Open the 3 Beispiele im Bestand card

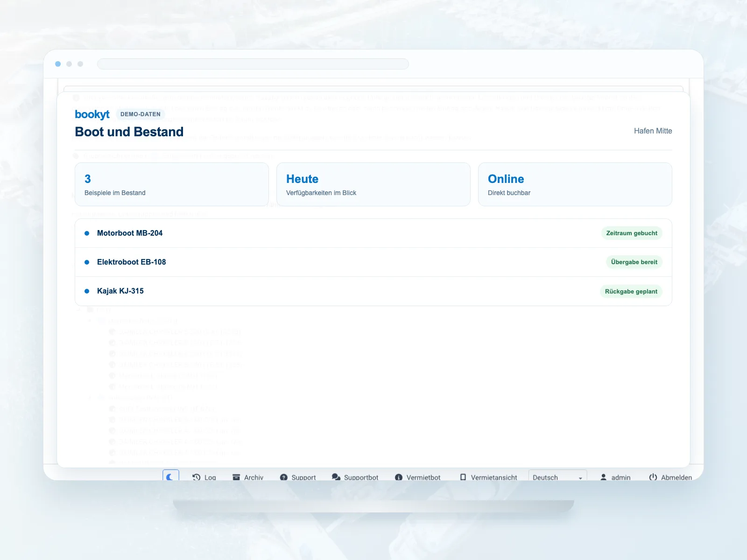tap(172, 184)
